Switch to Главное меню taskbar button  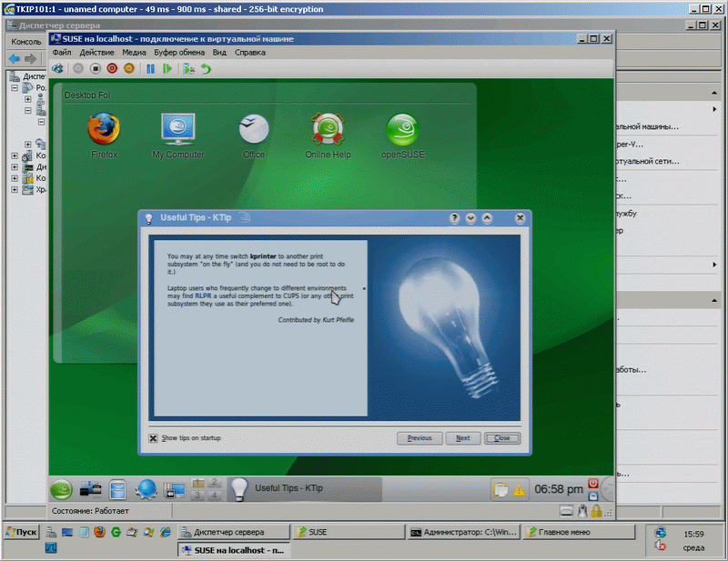point(579,532)
